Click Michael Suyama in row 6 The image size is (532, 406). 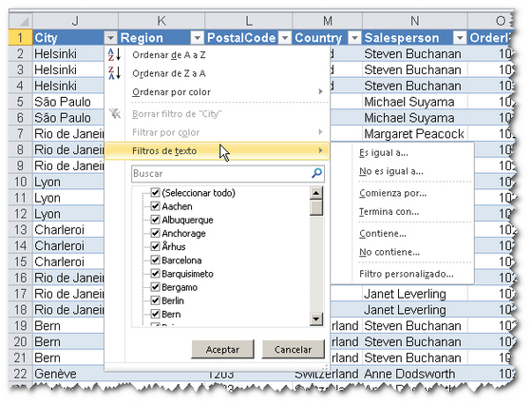(x=414, y=118)
